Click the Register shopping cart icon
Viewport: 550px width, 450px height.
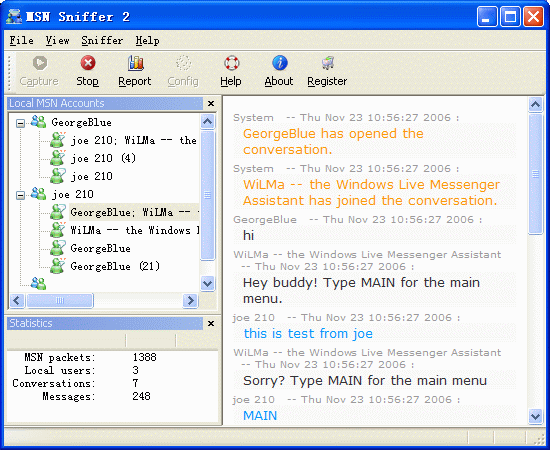pyautogui.click(x=328, y=63)
